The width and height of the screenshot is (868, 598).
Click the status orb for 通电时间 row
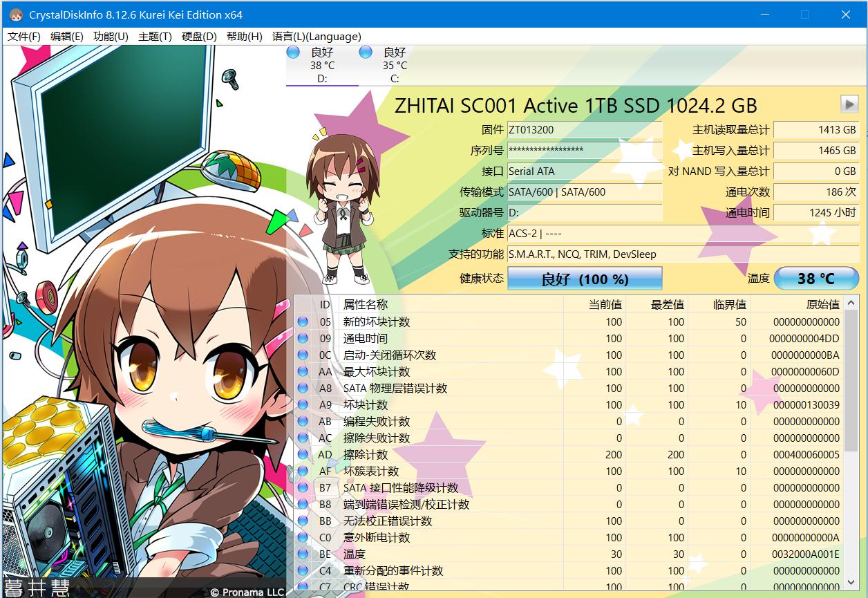(303, 338)
